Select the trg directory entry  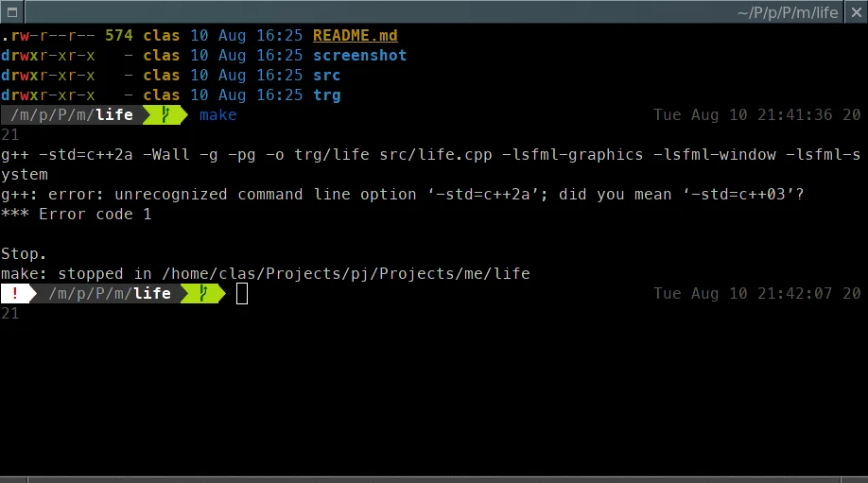[326, 95]
